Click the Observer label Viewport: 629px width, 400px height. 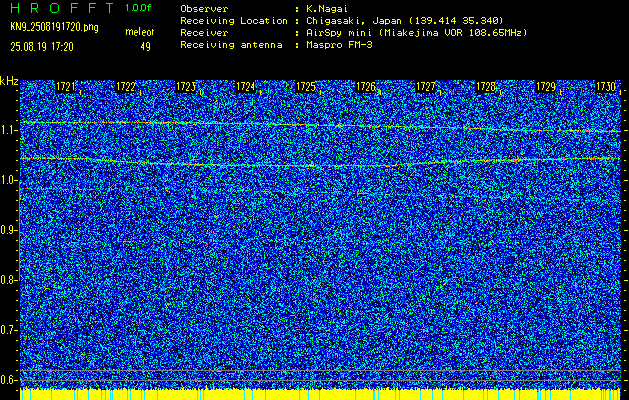pyautogui.click(x=204, y=9)
